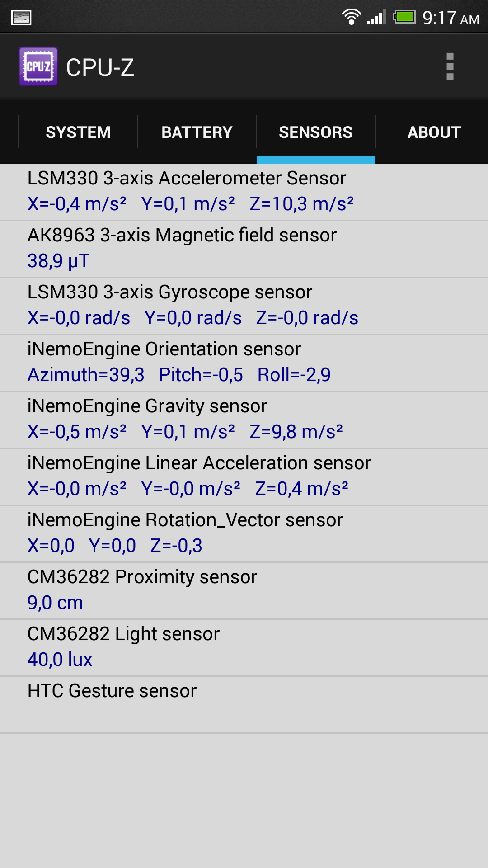Select the iNemoEngine Rotation_Vector sensor entry
Viewport: 488px width, 868px height.
tap(244, 533)
